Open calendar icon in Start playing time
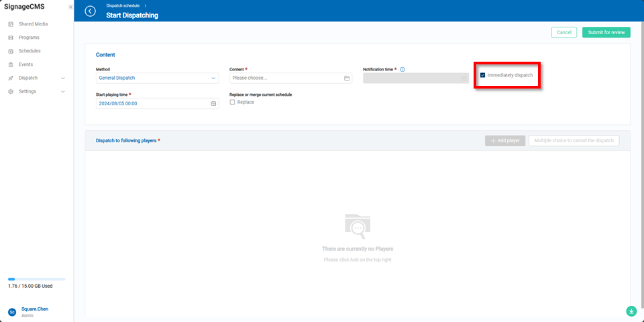The image size is (644, 322). 213,104
